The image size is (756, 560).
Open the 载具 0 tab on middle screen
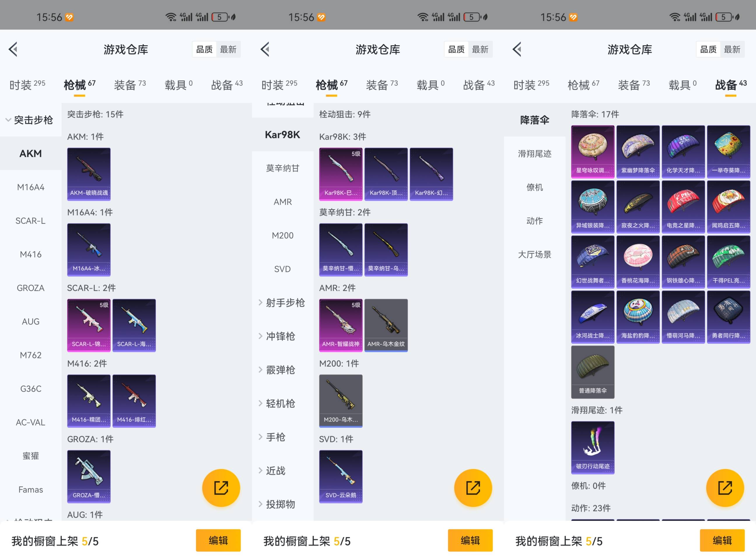[430, 85]
